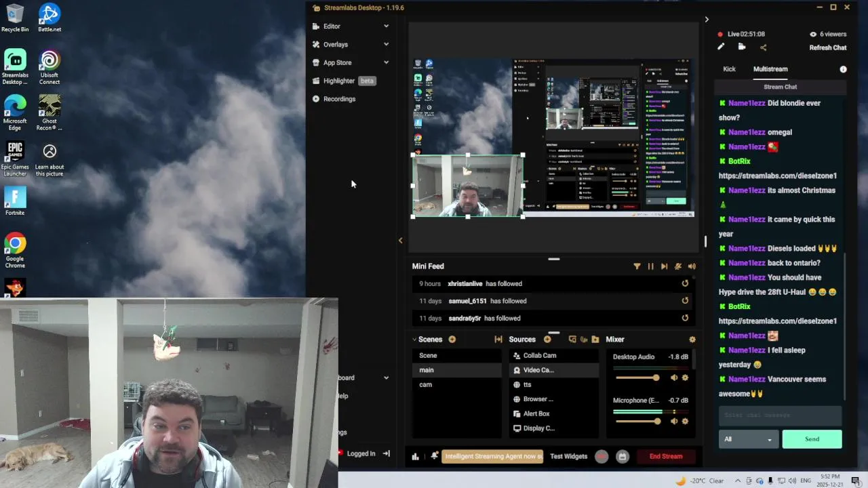The width and height of the screenshot is (868, 488).
Task: Toggle the REC recording button
Action: 601,456
